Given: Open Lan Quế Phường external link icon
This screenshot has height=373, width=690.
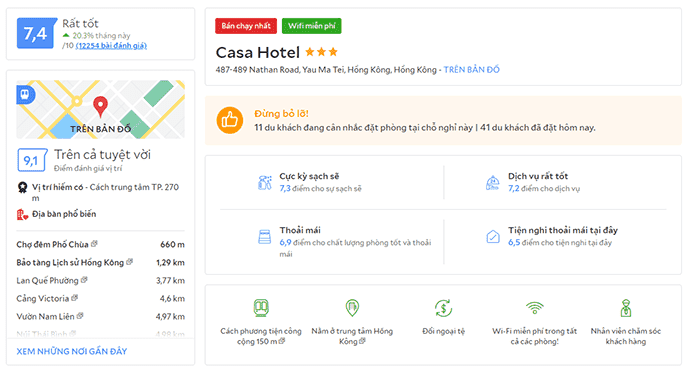Looking at the screenshot, I should click(x=84, y=280).
